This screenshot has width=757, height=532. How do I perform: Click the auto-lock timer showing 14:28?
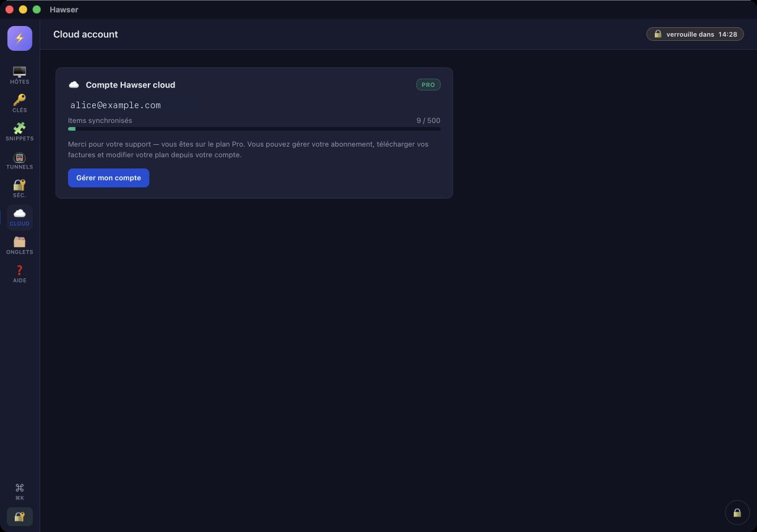click(695, 34)
